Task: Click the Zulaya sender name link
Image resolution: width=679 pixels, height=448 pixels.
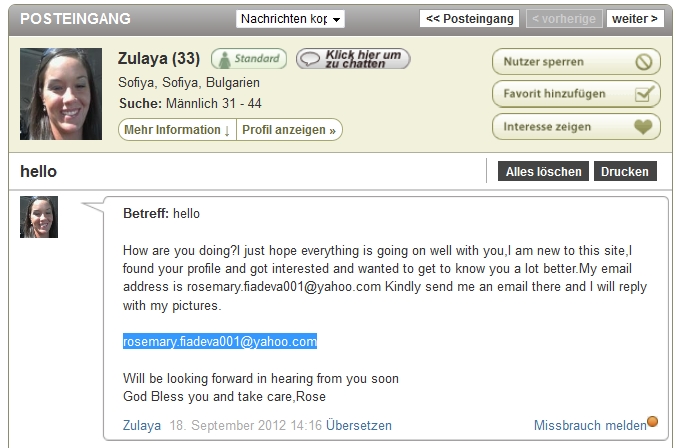Action: point(142,425)
